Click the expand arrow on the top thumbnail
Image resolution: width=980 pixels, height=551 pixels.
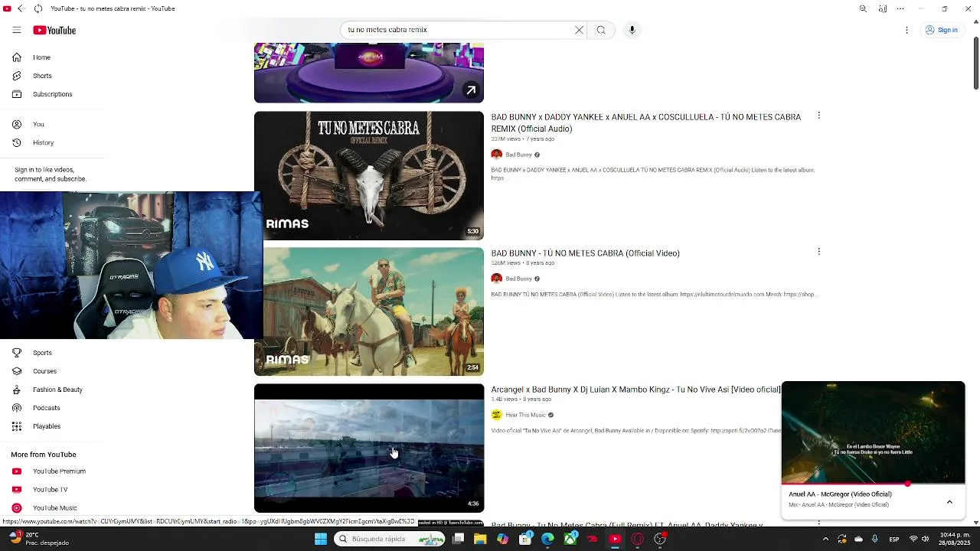[471, 90]
